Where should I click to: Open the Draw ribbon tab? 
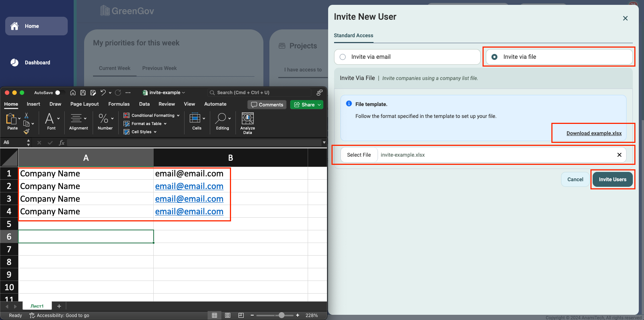(55, 104)
